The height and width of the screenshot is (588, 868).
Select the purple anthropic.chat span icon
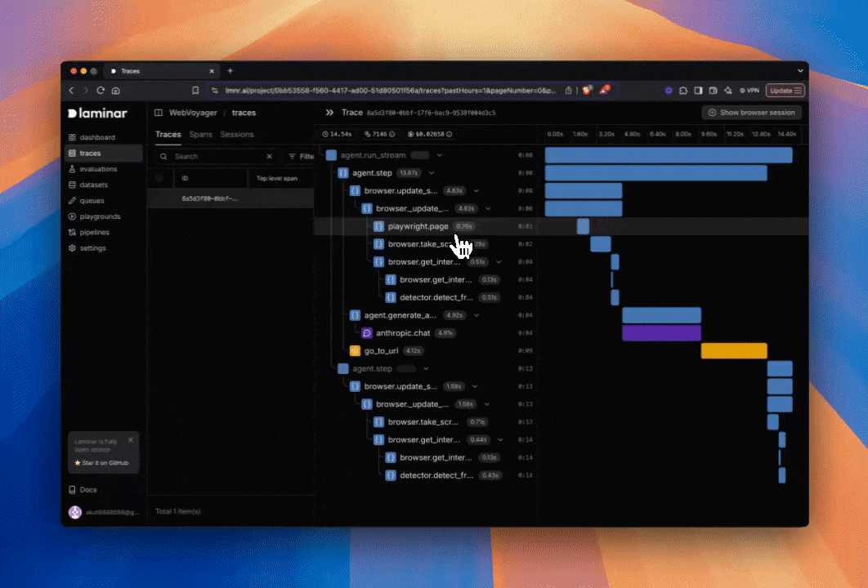pyautogui.click(x=366, y=333)
